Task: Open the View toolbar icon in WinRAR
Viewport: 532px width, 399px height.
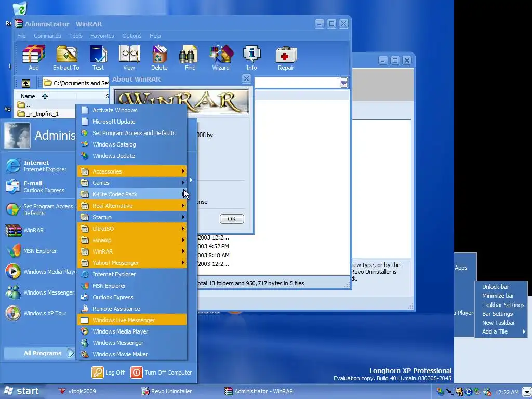Action: pos(129,58)
